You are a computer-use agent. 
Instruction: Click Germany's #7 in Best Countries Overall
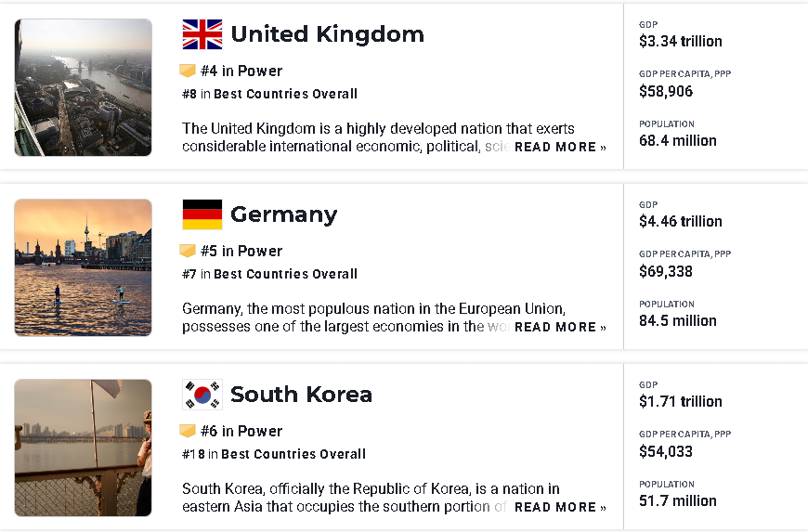pos(269,274)
